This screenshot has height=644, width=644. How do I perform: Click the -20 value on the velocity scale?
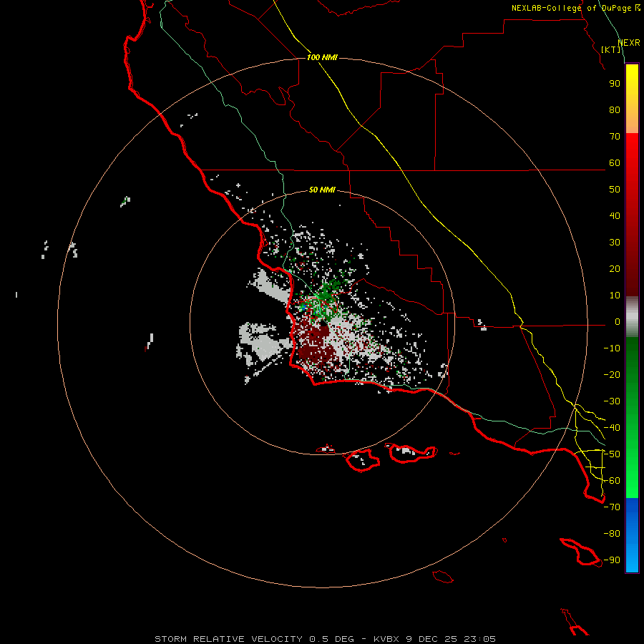pyautogui.click(x=612, y=375)
